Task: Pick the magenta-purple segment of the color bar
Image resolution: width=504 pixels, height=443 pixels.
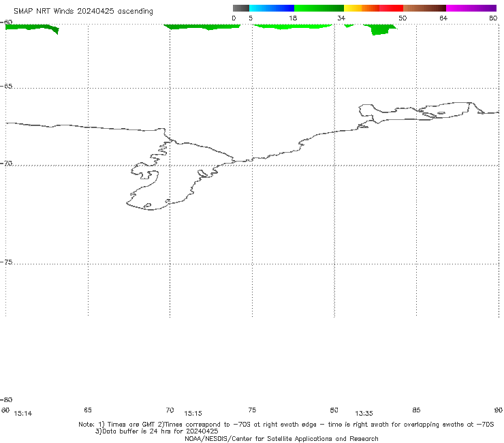Action: (x=471, y=8)
